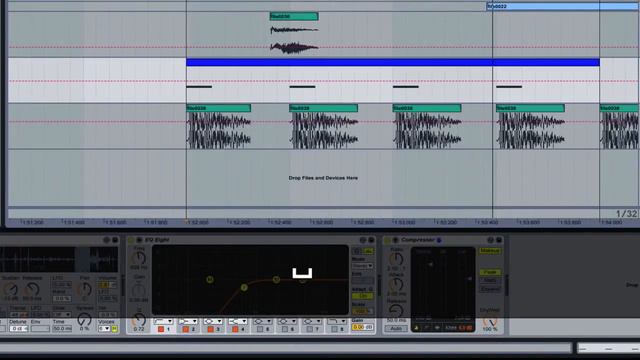Disable EQ Eight band 4 activator
The width and height of the screenshot is (640, 360).
pos(235,329)
